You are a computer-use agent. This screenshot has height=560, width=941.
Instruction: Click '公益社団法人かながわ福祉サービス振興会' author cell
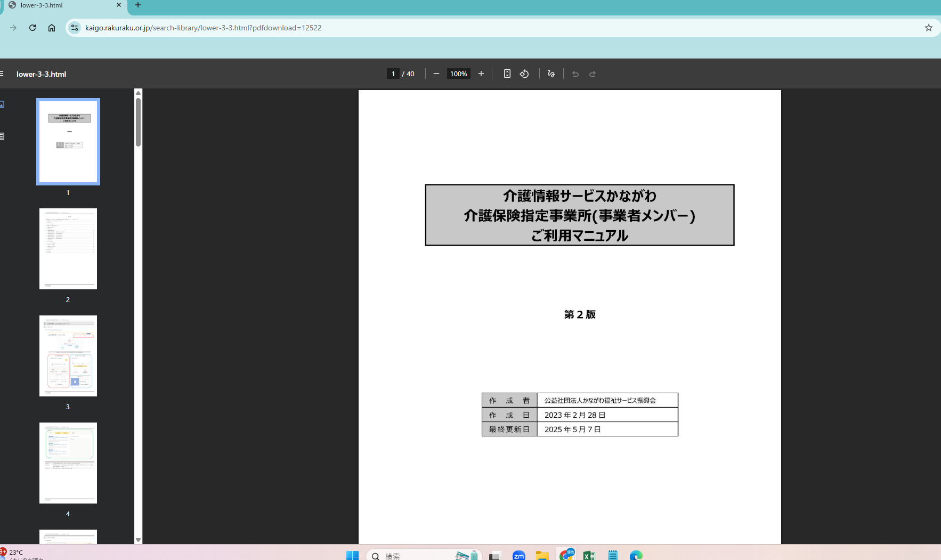607,400
